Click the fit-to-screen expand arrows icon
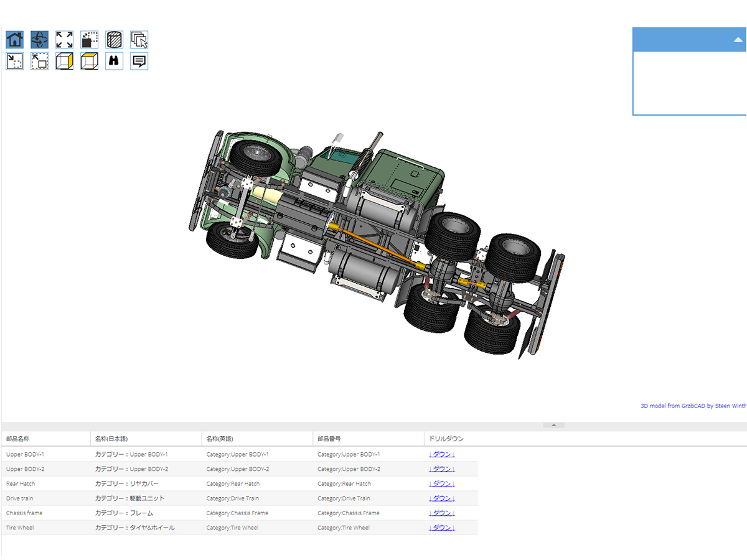This screenshot has width=747, height=560. (x=65, y=40)
